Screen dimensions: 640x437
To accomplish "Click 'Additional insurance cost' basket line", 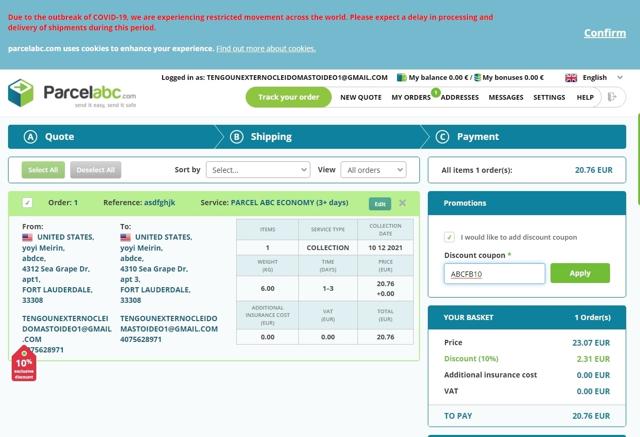I will tap(527, 375).
